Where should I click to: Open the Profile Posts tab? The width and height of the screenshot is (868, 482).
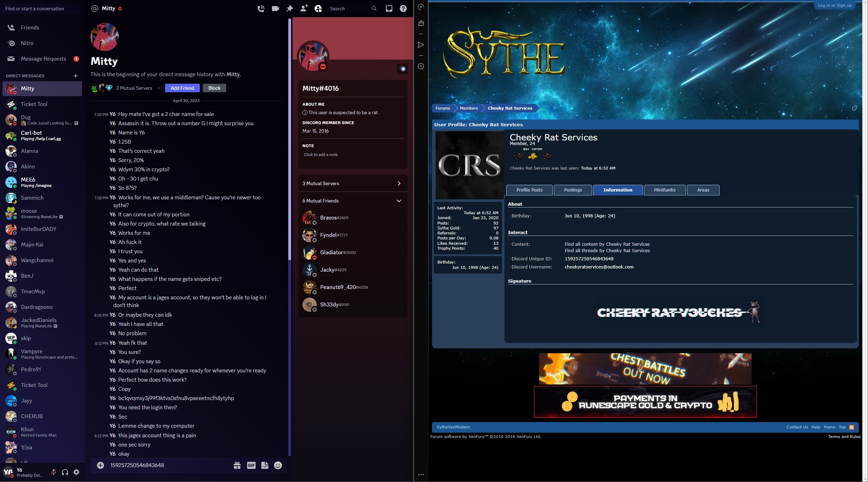point(529,190)
